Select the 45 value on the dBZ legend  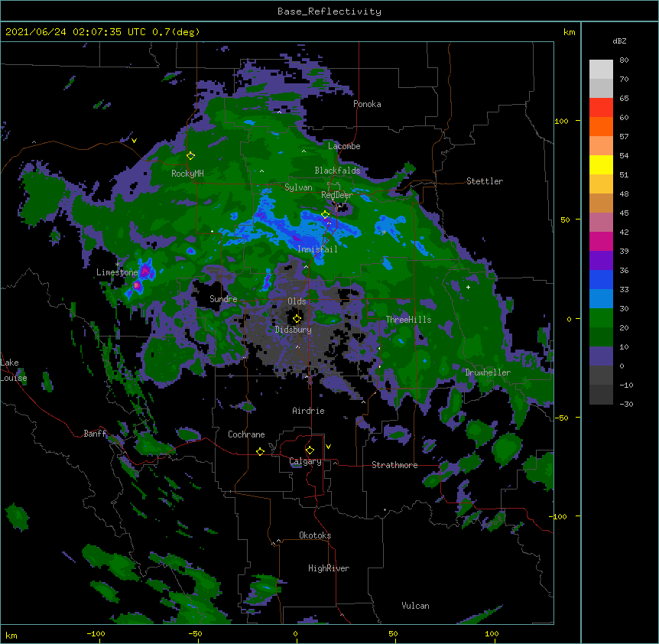pos(624,213)
